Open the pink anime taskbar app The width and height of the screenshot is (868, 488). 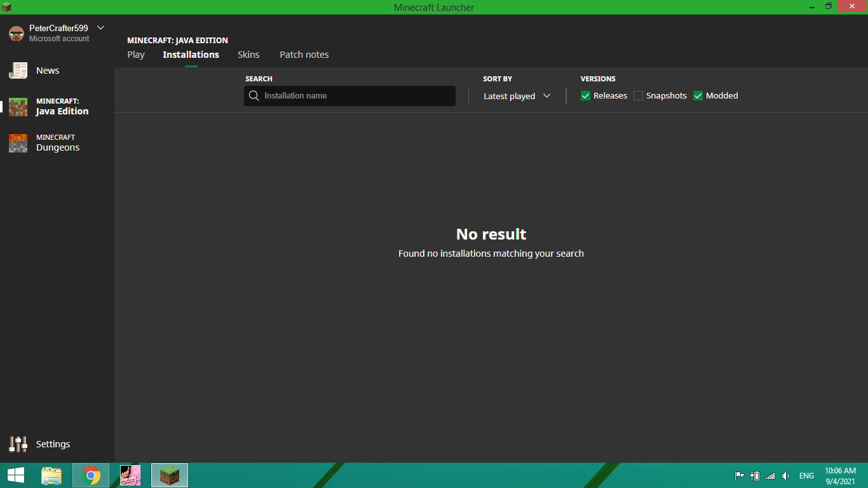130,475
